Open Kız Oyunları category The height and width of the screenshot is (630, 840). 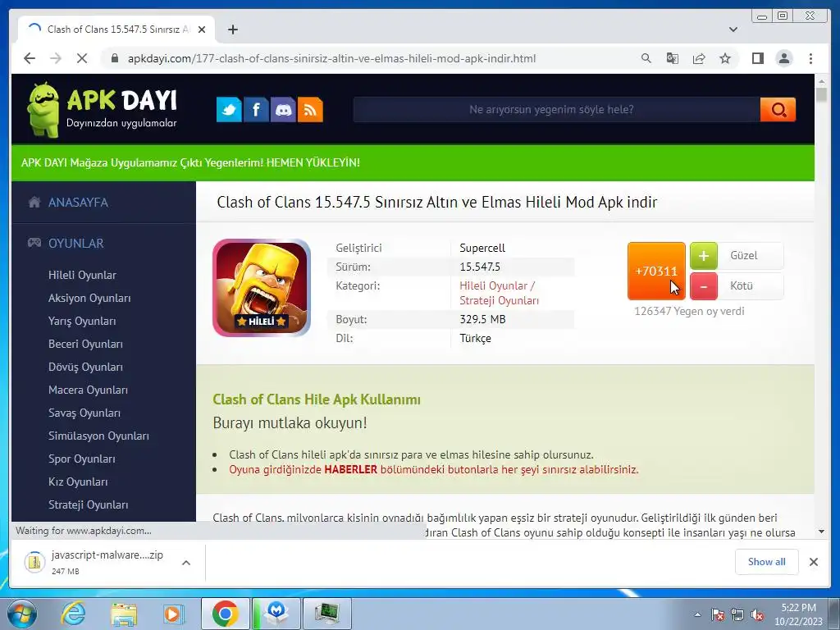pos(78,482)
